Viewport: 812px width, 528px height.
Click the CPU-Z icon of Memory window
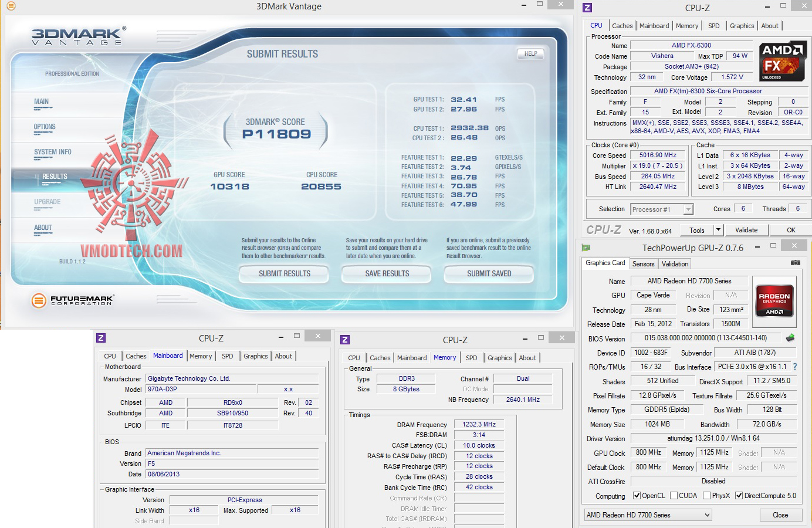pos(345,340)
